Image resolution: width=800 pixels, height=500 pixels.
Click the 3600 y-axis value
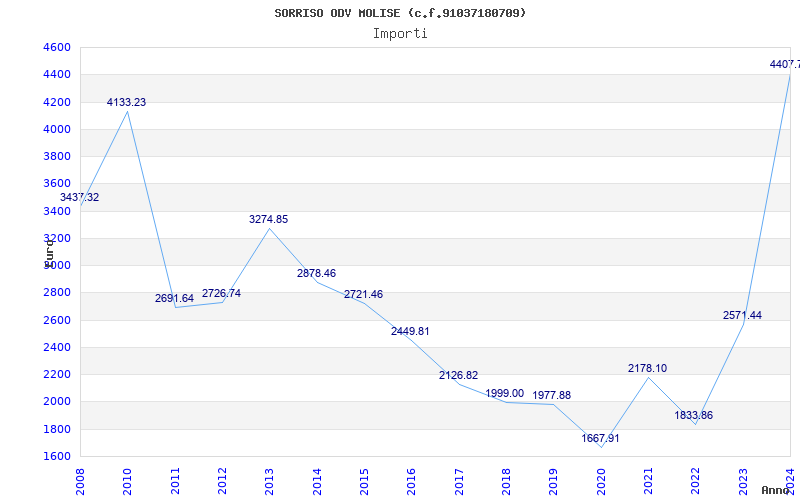point(57,184)
